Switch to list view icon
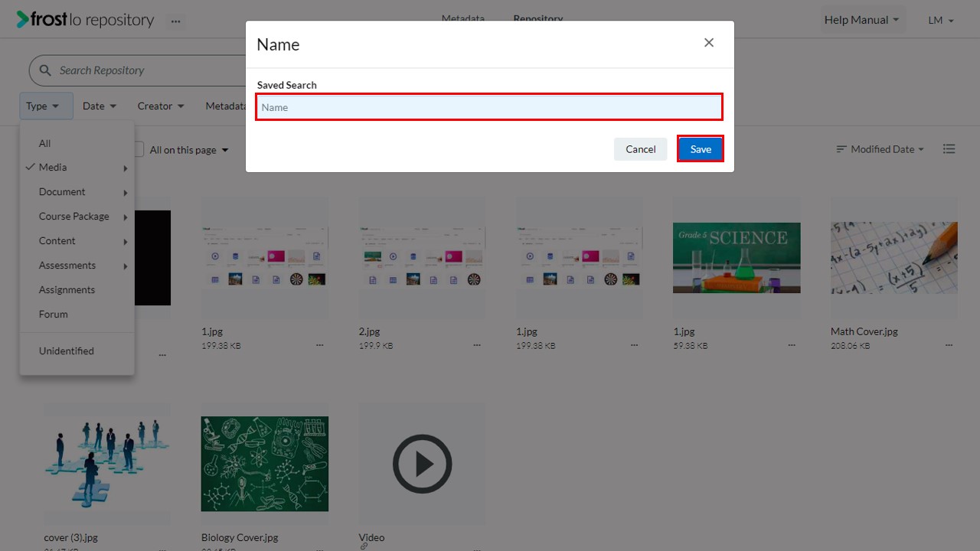The height and width of the screenshot is (551, 980). point(949,149)
